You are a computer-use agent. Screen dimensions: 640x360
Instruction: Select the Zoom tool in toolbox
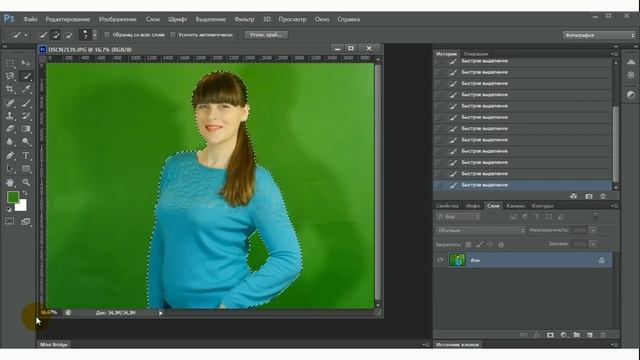(x=26, y=182)
